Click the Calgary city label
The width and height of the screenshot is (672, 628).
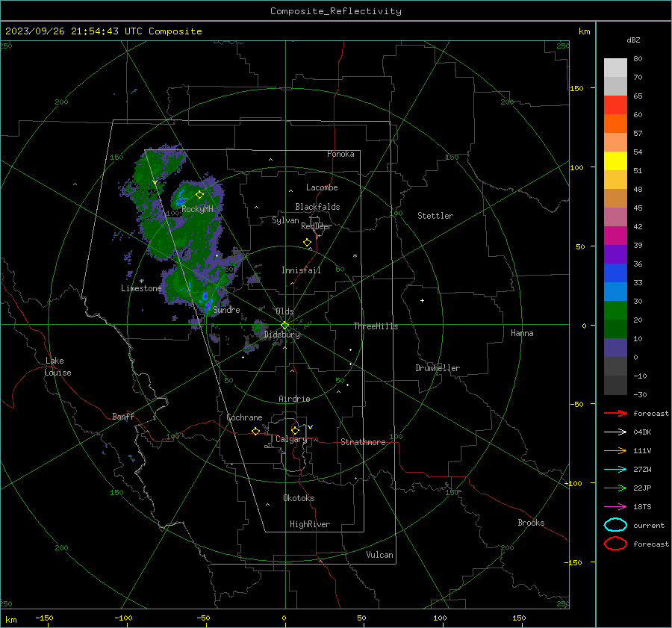(x=291, y=439)
